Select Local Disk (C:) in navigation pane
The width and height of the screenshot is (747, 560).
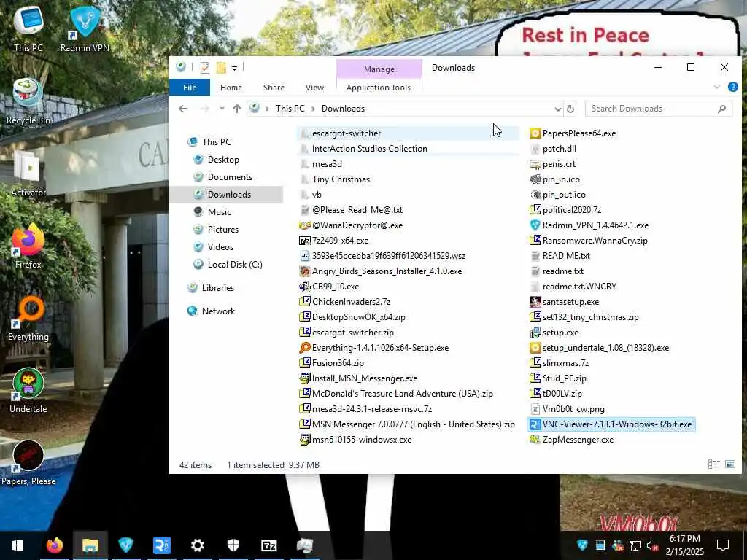234,265
